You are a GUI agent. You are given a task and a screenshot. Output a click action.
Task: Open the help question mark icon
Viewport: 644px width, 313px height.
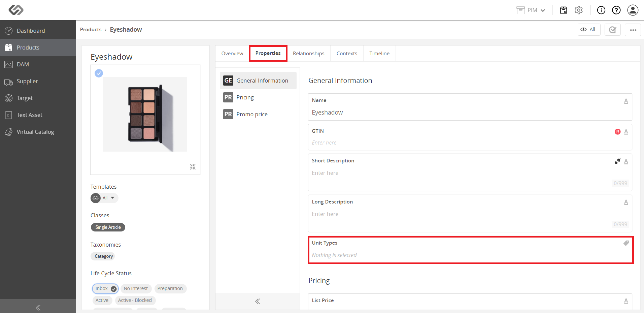[616, 10]
